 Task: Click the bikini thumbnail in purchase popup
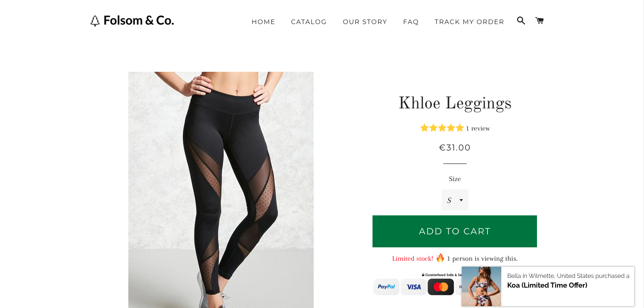(x=481, y=286)
